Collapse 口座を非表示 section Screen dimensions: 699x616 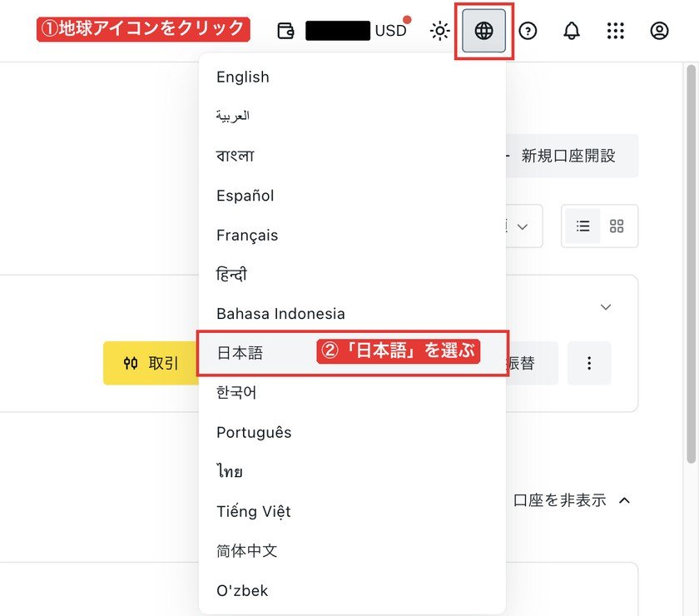pyautogui.click(x=572, y=500)
